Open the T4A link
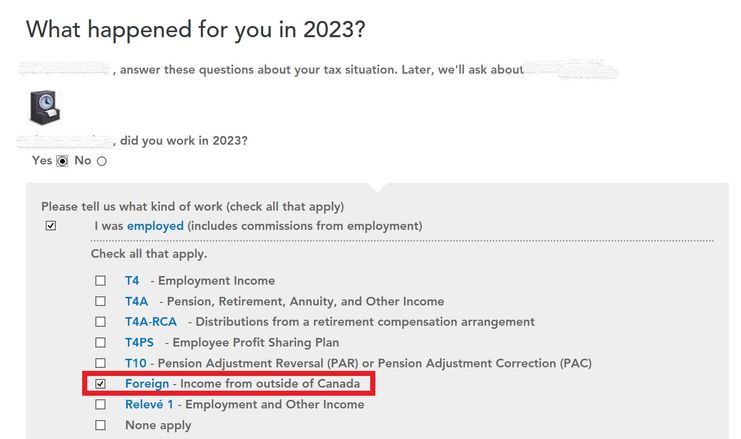Image resolution: width=741 pixels, height=439 pixels. pyautogui.click(x=137, y=301)
